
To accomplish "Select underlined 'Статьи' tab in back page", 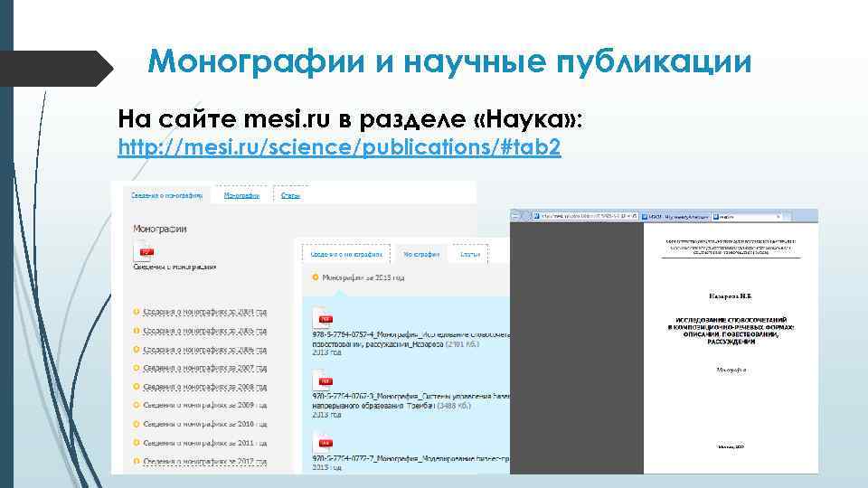I will 290,195.
